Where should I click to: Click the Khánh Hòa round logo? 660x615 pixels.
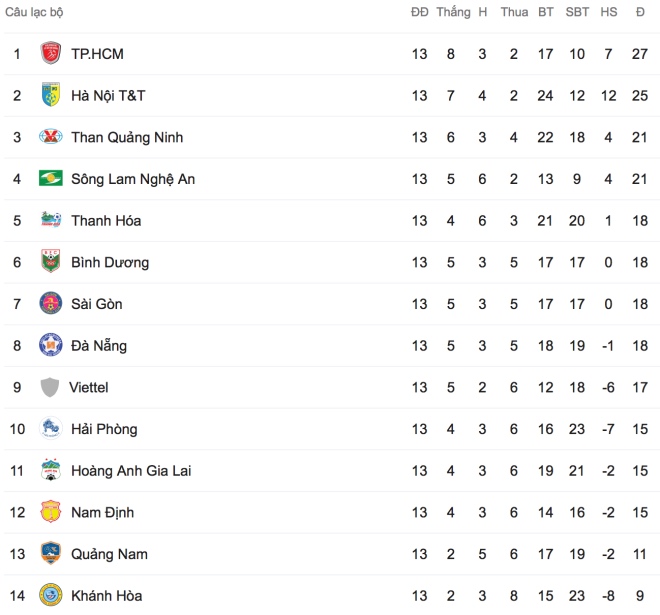point(51,595)
